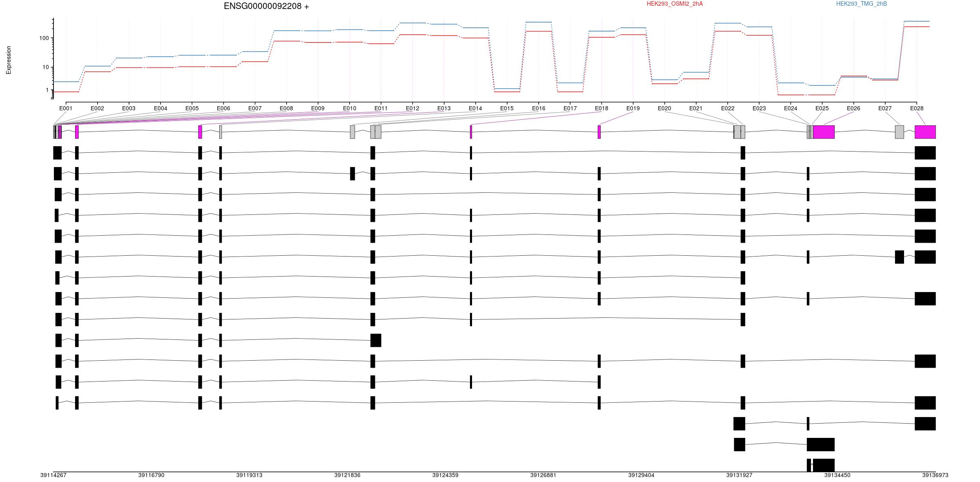Click exon label E028

[x=917, y=108]
